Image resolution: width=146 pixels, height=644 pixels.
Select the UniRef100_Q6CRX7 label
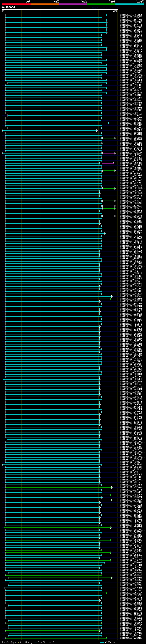click(x=131, y=593)
